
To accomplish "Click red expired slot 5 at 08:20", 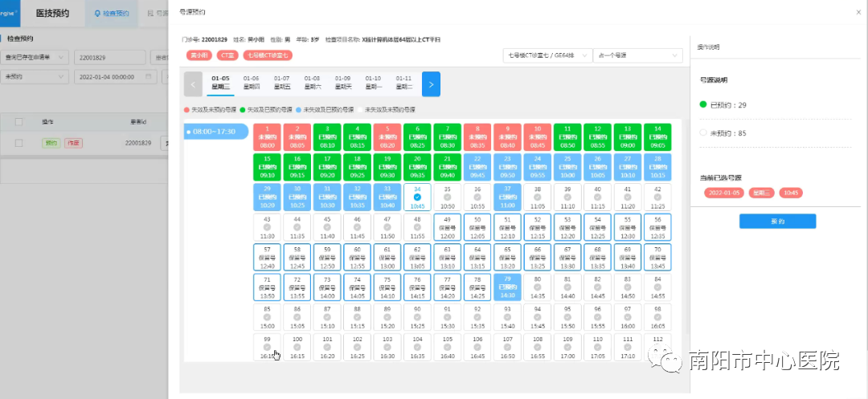I will point(387,137).
